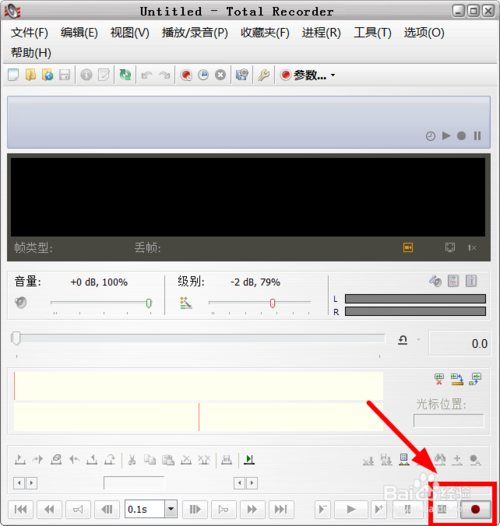Click the red record button
500x526 pixels.
click(x=475, y=509)
